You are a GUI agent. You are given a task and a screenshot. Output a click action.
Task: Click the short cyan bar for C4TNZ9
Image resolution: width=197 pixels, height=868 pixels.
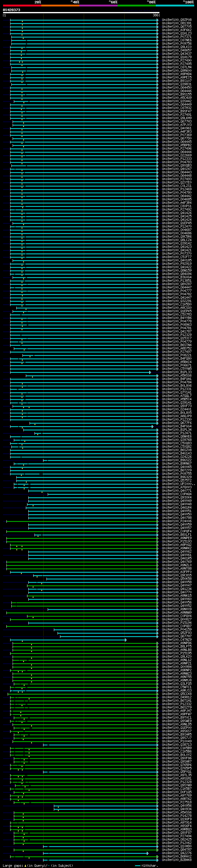[x=68, y=640]
